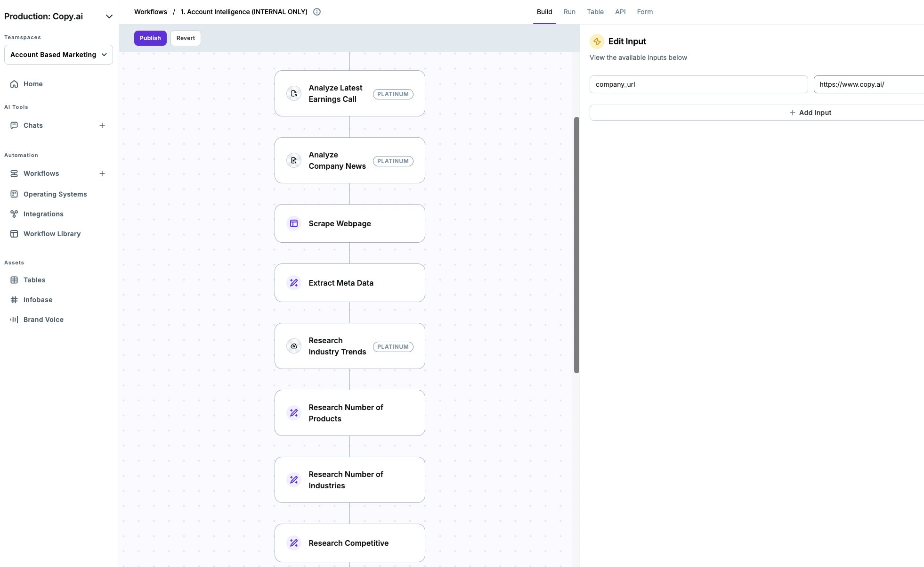
Task: Click the Analyze Latest Earnings Call icon
Action: pos(294,93)
